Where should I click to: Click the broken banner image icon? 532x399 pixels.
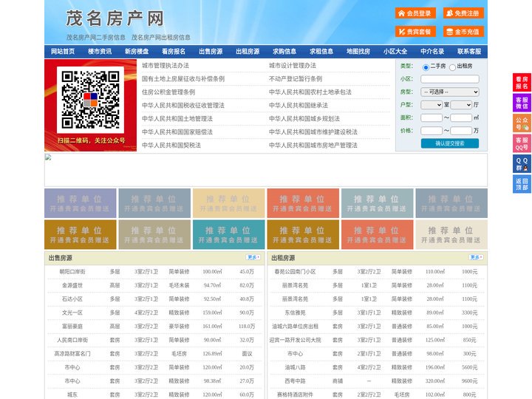pyautogui.click(x=48, y=157)
